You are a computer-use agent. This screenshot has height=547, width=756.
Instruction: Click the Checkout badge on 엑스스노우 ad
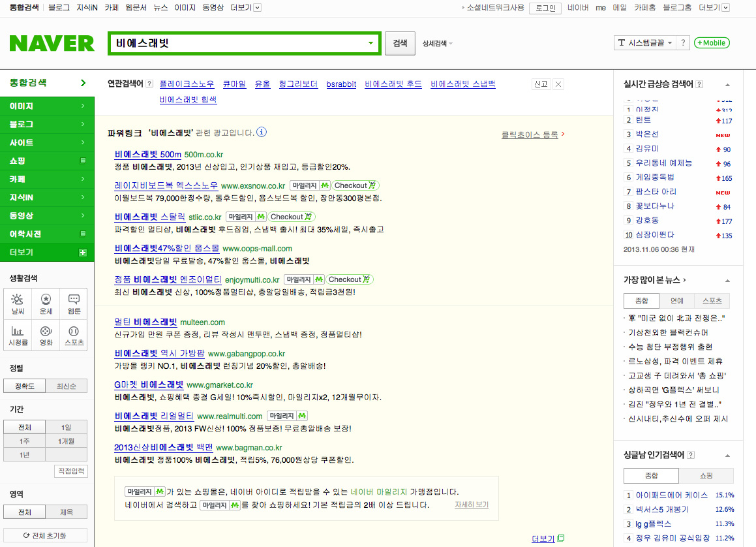[x=355, y=185]
